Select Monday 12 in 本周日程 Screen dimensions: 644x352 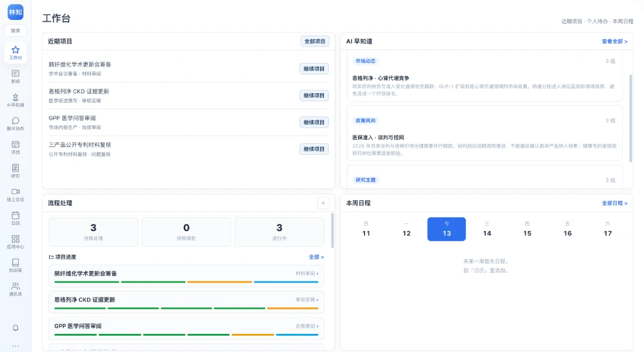(x=406, y=229)
